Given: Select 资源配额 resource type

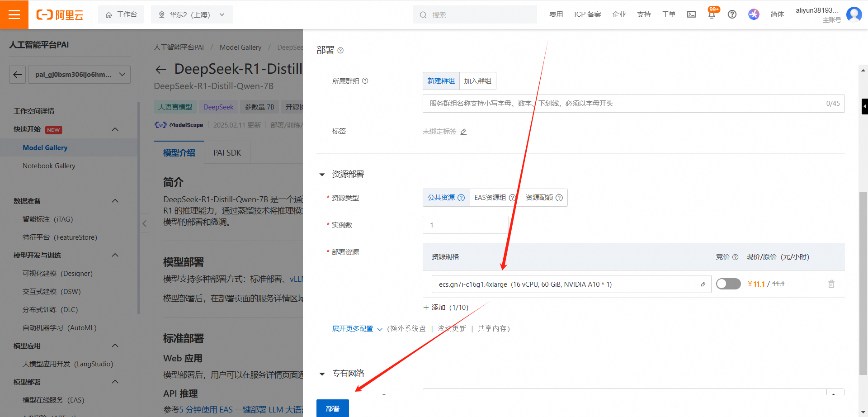Looking at the screenshot, I should pos(544,198).
